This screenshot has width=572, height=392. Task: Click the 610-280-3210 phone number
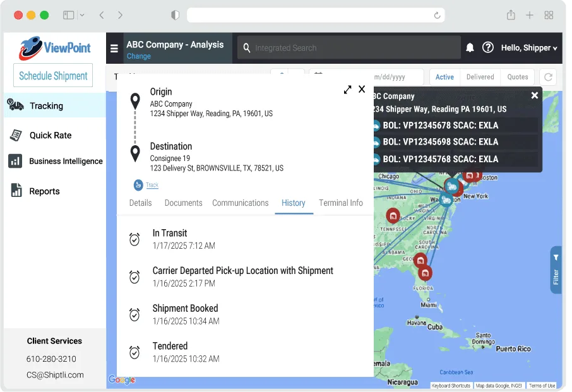point(51,359)
